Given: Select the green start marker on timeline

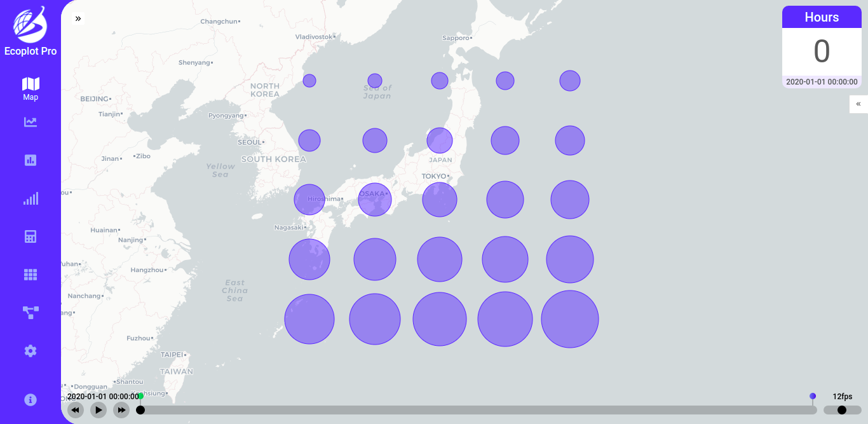Looking at the screenshot, I should point(140,396).
